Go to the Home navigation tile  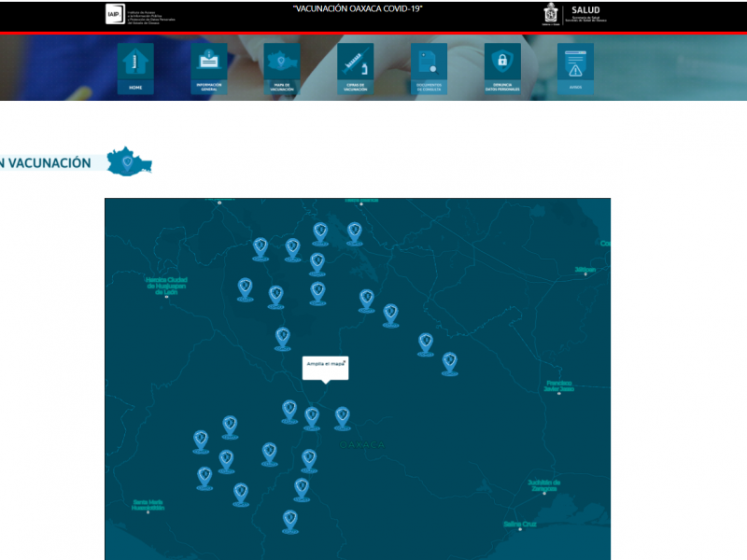[x=135, y=68]
